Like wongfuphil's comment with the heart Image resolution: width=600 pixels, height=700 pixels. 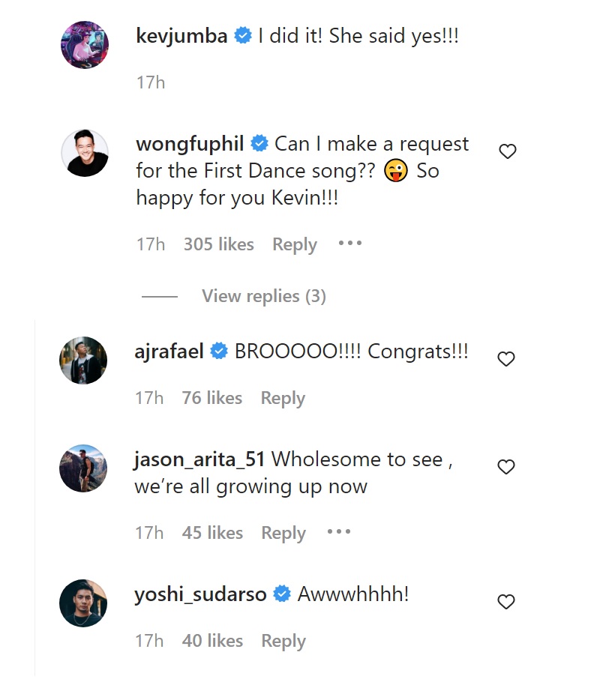(508, 151)
